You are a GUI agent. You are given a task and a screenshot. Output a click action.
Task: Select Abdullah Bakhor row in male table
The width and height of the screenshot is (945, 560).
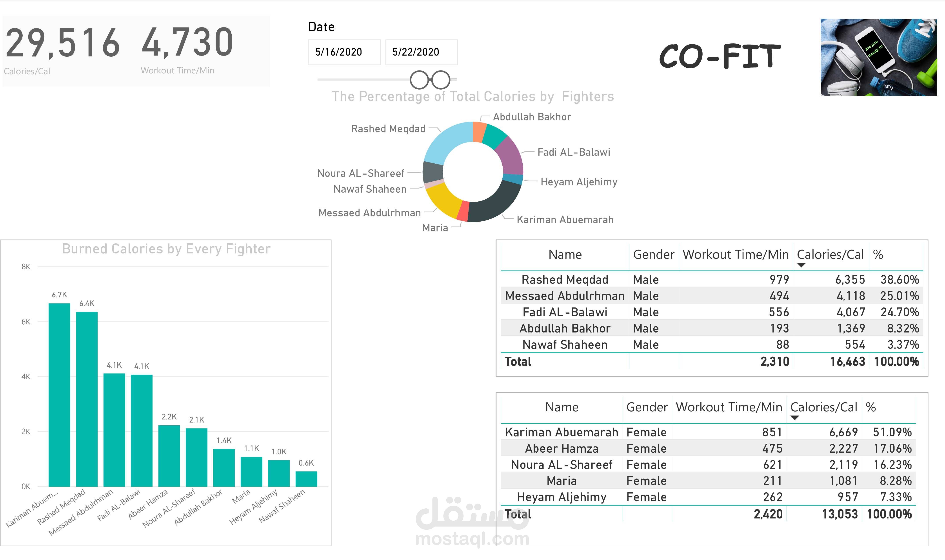(x=712, y=328)
